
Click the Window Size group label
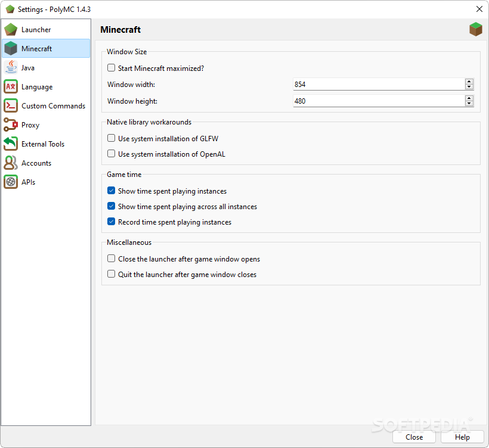click(126, 52)
